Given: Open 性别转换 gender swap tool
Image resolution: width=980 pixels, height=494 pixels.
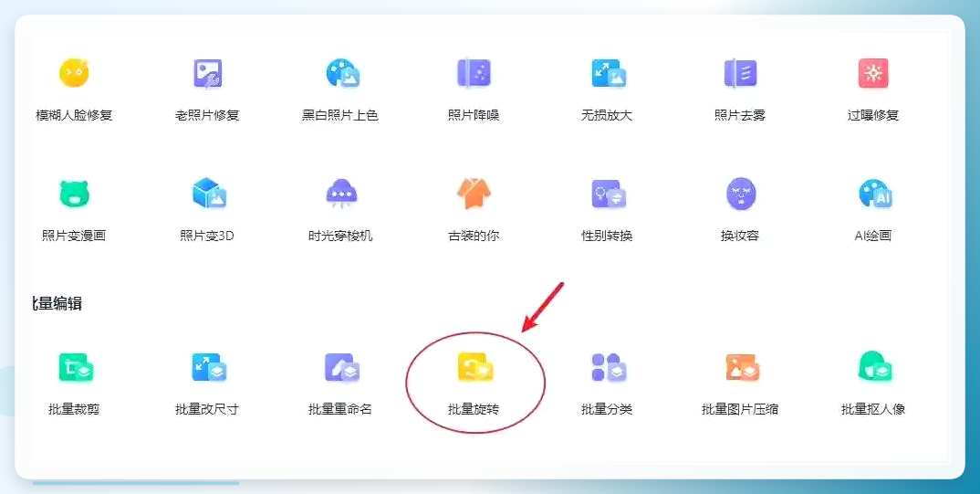Looking at the screenshot, I should click(x=608, y=194).
